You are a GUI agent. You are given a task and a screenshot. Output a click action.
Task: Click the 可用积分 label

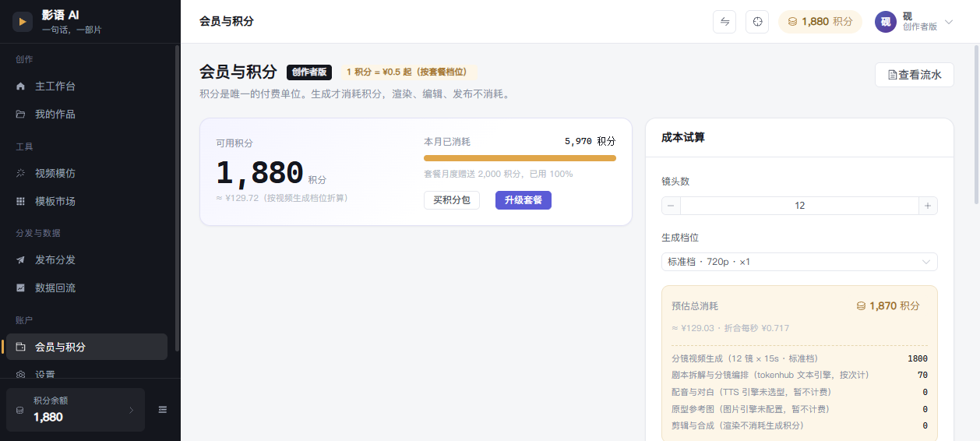tap(234, 143)
